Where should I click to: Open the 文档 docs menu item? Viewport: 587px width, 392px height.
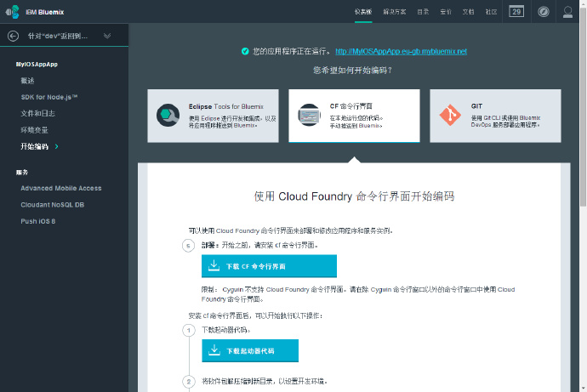469,12
